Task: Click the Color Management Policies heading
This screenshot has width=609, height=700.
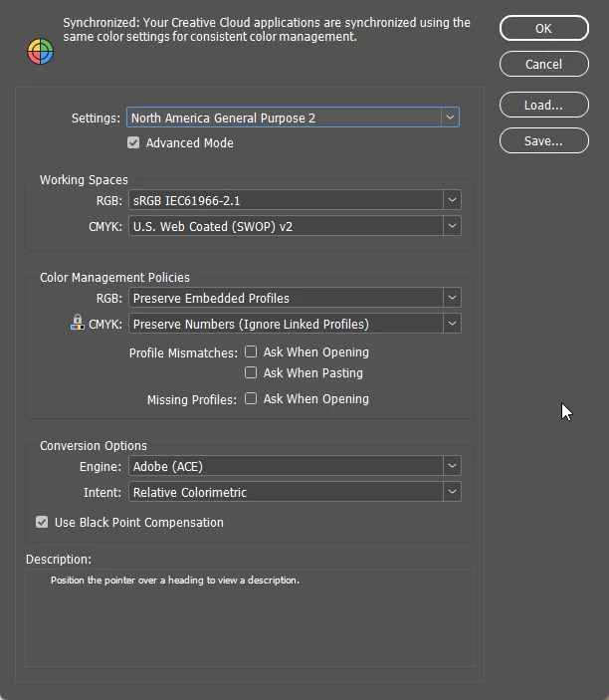Action: [x=114, y=277]
